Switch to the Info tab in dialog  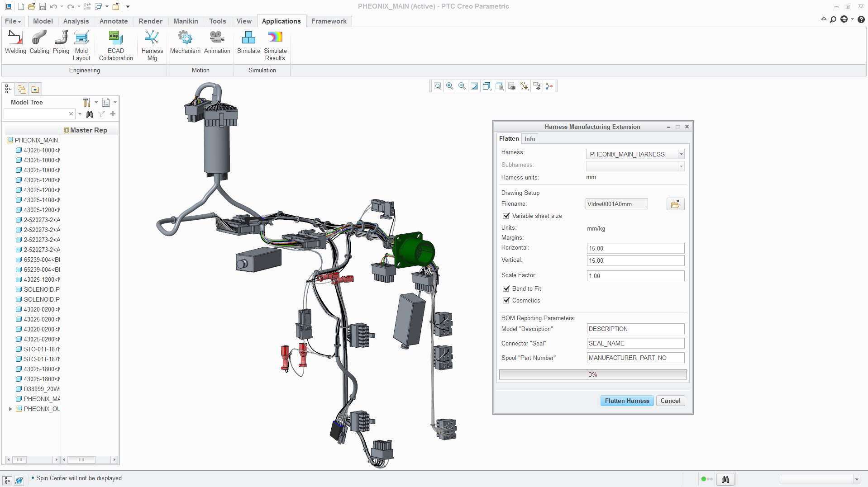click(x=529, y=139)
